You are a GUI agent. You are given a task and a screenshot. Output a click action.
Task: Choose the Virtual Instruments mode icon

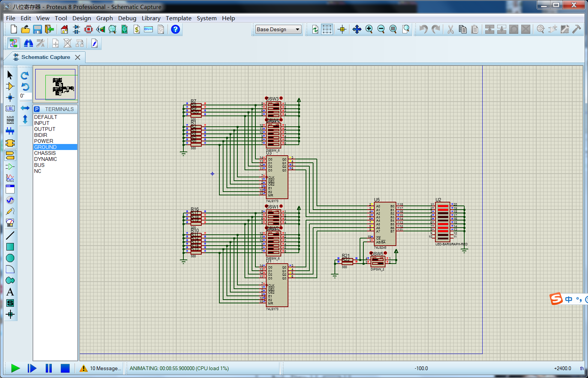point(10,223)
